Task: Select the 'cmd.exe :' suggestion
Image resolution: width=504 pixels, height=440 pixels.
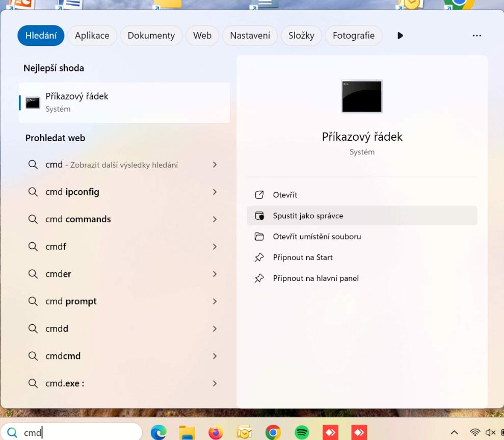Action: coord(124,383)
